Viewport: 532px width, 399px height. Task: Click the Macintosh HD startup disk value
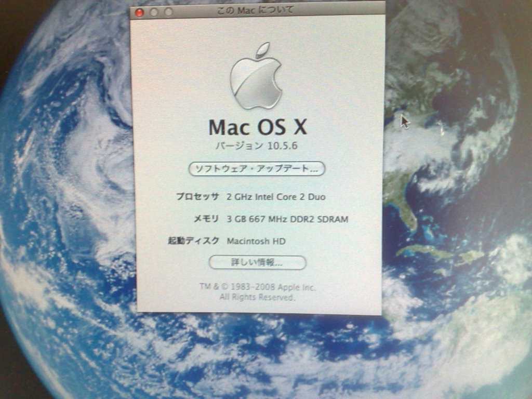click(x=256, y=241)
